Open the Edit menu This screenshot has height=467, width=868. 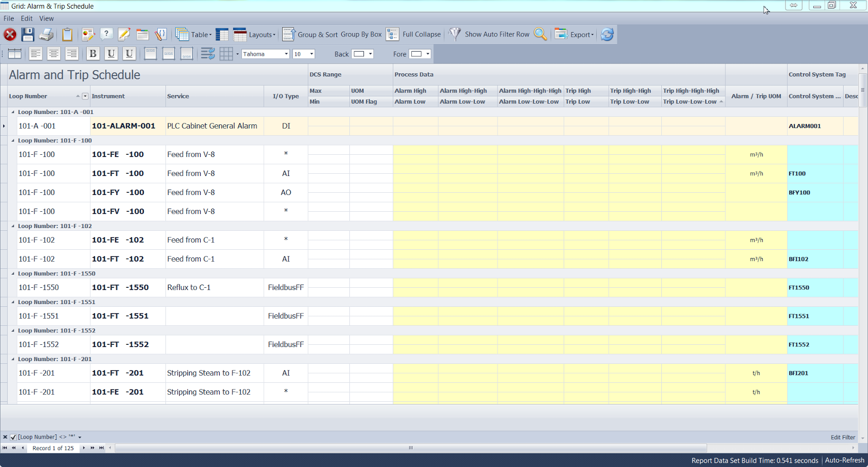pos(27,18)
